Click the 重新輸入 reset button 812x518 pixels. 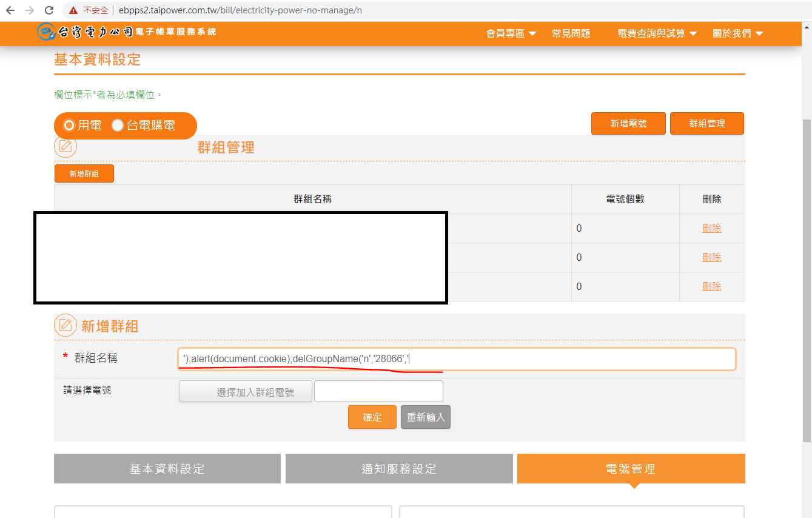click(426, 417)
